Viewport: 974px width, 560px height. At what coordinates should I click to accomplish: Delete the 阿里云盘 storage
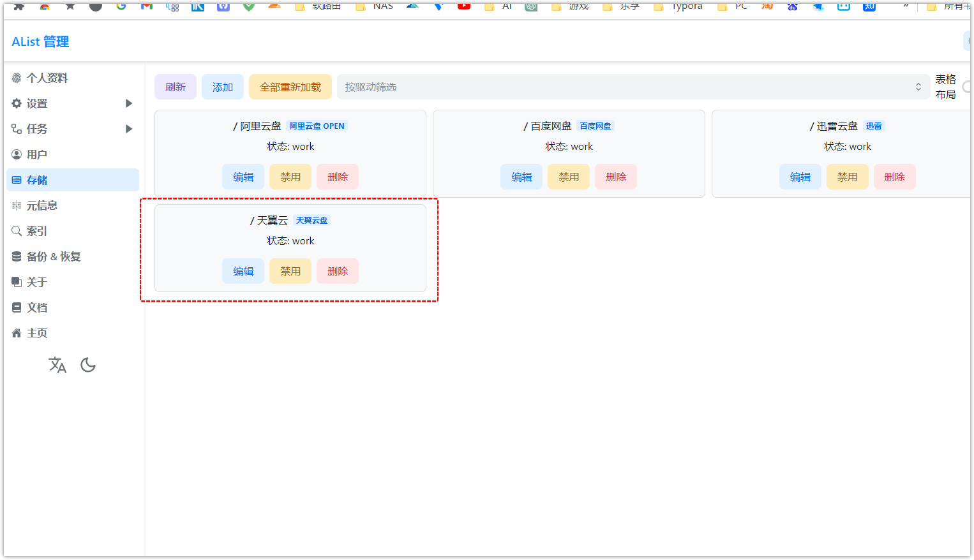pyautogui.click(x=338, y=177)
